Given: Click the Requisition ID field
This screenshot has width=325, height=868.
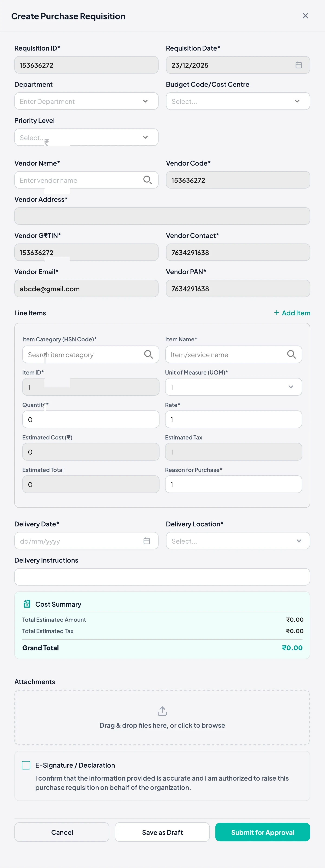Looking at the screenshot, I should (86, 65).
